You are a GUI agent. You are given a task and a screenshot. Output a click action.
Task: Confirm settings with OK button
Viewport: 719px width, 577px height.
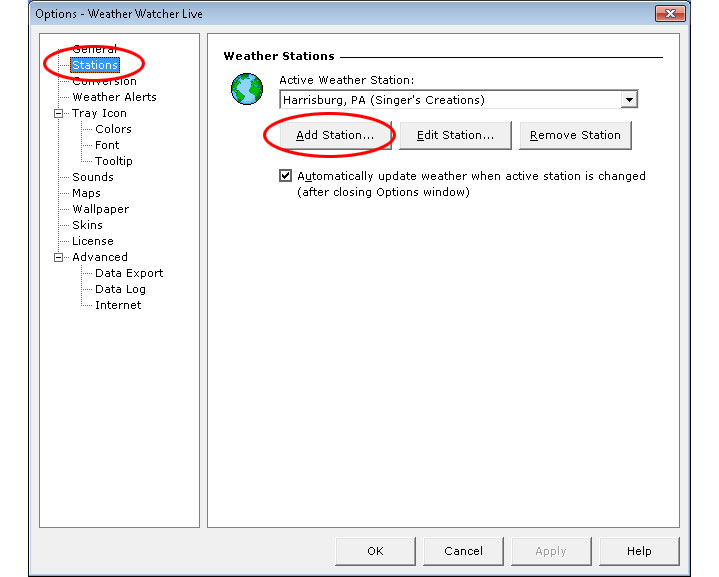375,551
